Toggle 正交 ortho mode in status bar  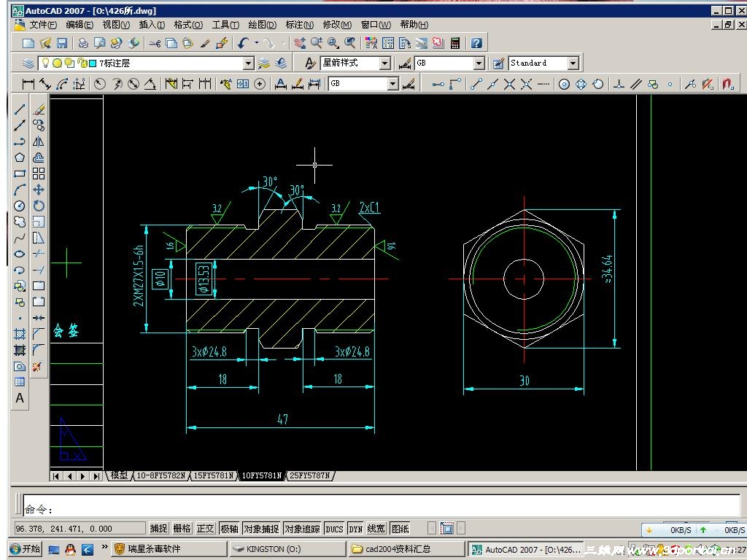tap(205, 529)
